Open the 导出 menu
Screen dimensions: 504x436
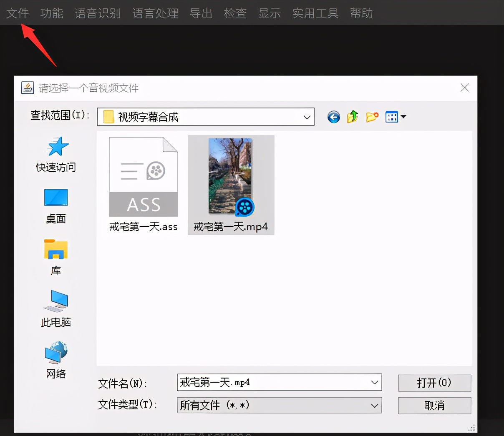click(201, 13)
